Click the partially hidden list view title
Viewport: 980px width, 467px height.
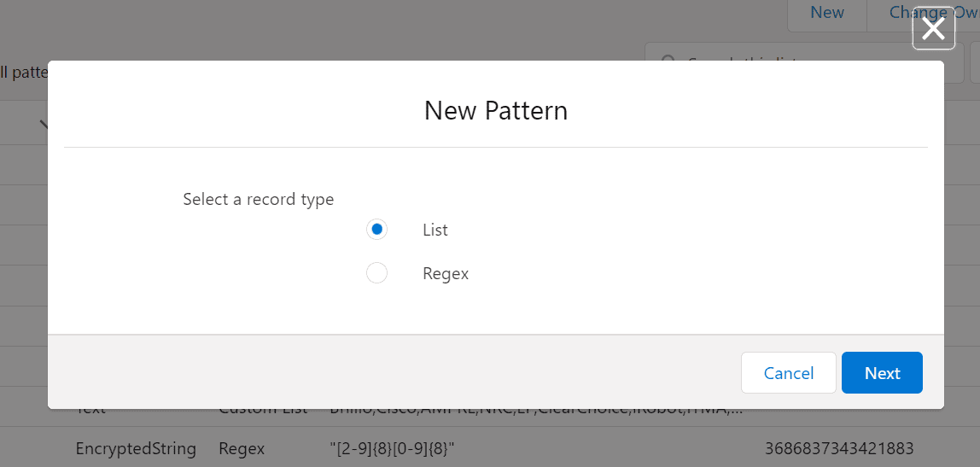click(x=23, y=73)
